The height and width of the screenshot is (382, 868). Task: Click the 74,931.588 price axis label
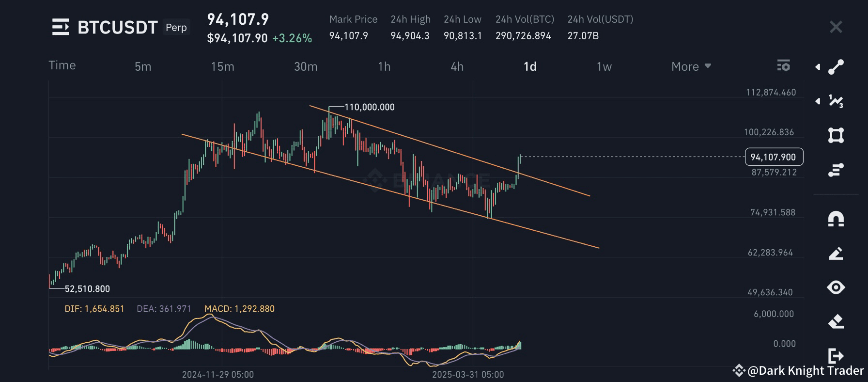[x=773, y=212]
